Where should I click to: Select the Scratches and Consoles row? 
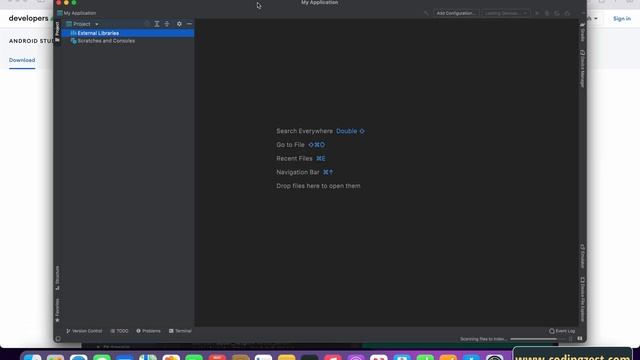click(128, 41)
